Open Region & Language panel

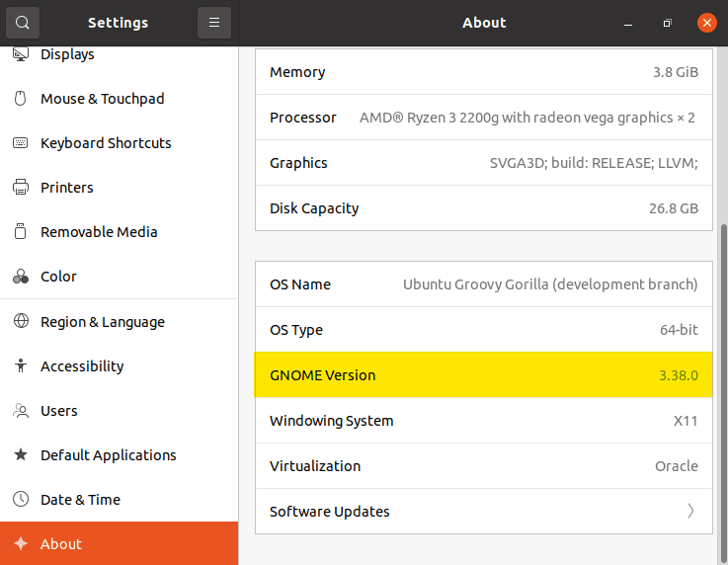pyautogui.click(x=119, y=322)
